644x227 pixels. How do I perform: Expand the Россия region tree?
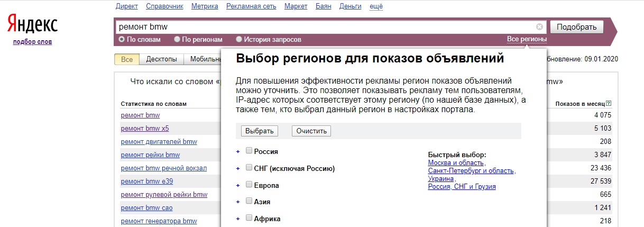click(x=238, y=151)
